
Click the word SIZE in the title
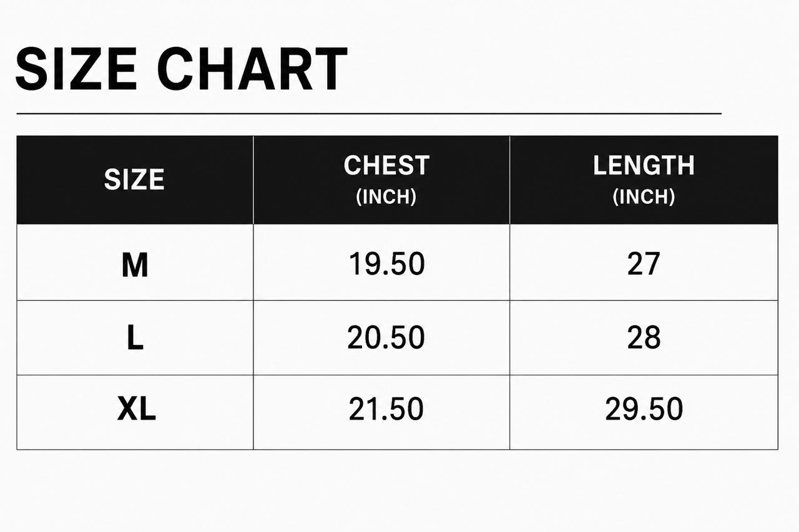76,69
